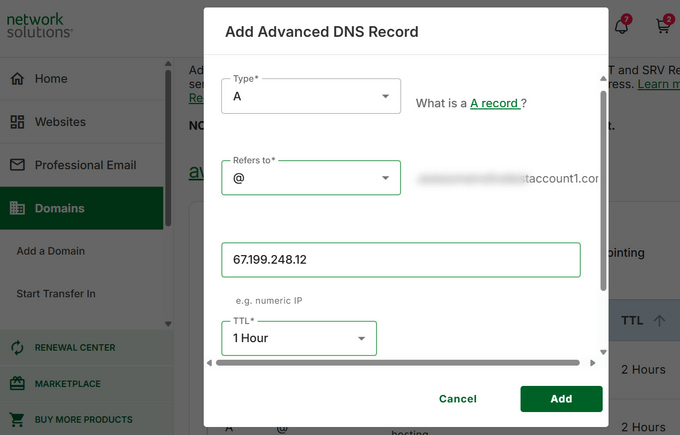680x435 pixels.
Task: Click the Network Solutions logo
Action: (40, 25)
